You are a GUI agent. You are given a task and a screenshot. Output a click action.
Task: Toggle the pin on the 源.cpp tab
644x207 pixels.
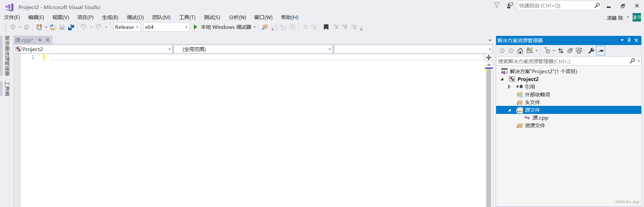[x=40, y=40]
